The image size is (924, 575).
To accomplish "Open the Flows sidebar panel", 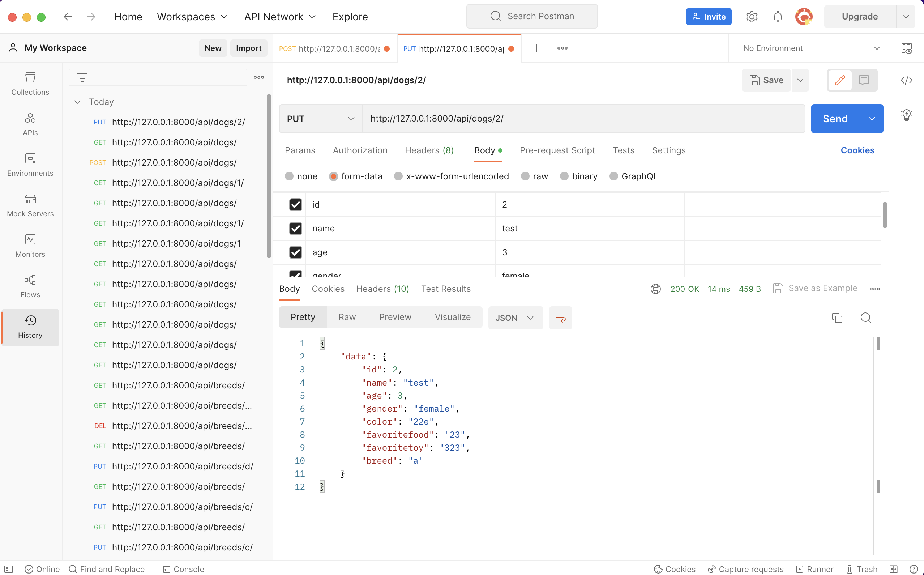I will coord(30,286).
